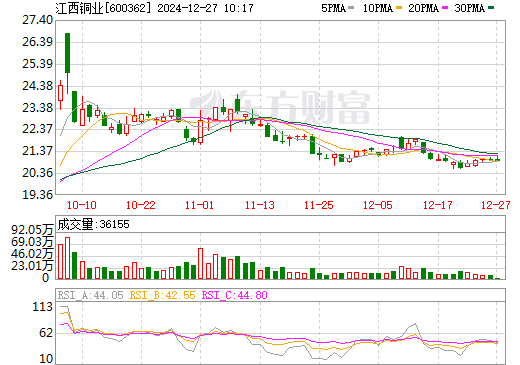
Task: Select the 11-13 date axis label
Action: [260, 205]
